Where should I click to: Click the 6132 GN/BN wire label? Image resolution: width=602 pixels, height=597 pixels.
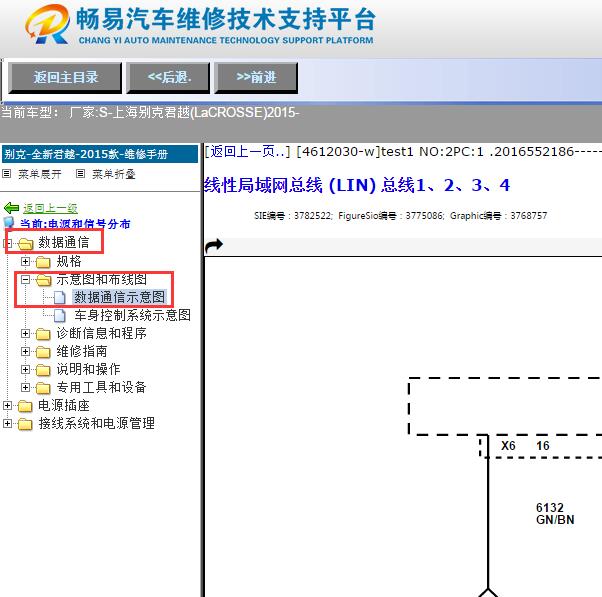[555, 514]
